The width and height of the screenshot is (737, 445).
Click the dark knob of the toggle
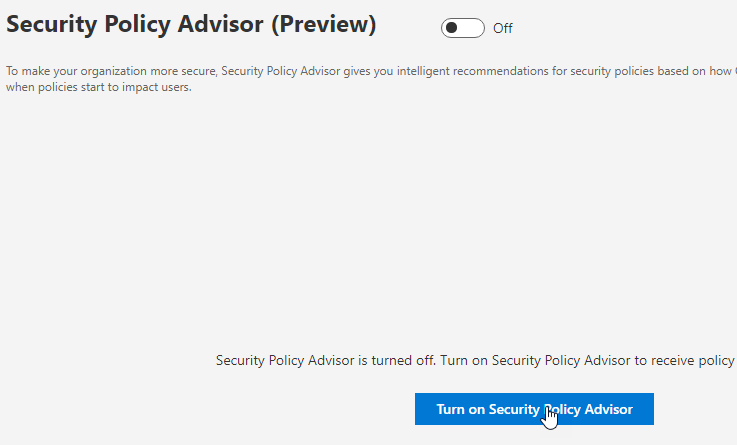click(x=453, y=28)
